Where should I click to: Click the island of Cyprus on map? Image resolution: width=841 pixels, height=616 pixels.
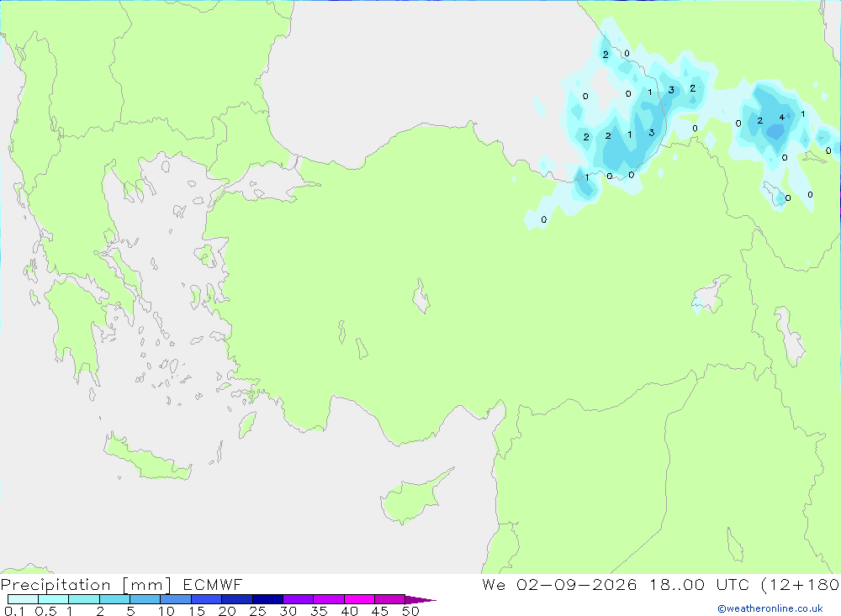(414, 498)
